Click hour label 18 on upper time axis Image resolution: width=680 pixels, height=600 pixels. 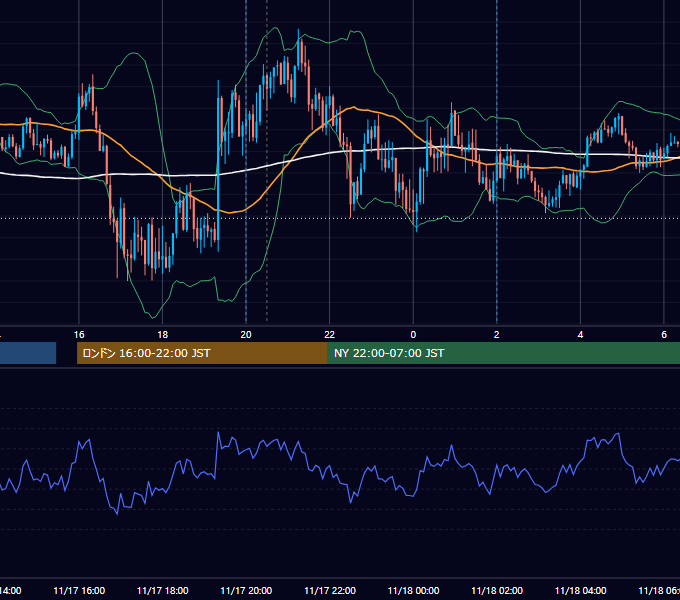(x=163, y=335)
